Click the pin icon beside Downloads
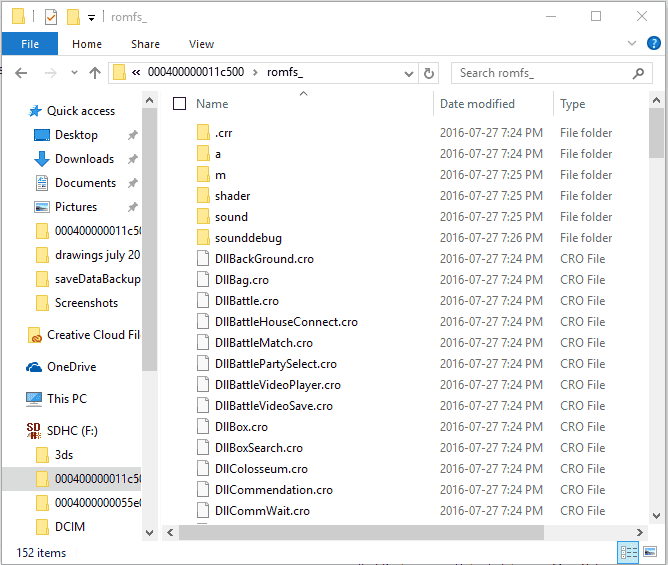The image size is (668, 565). 132,159
